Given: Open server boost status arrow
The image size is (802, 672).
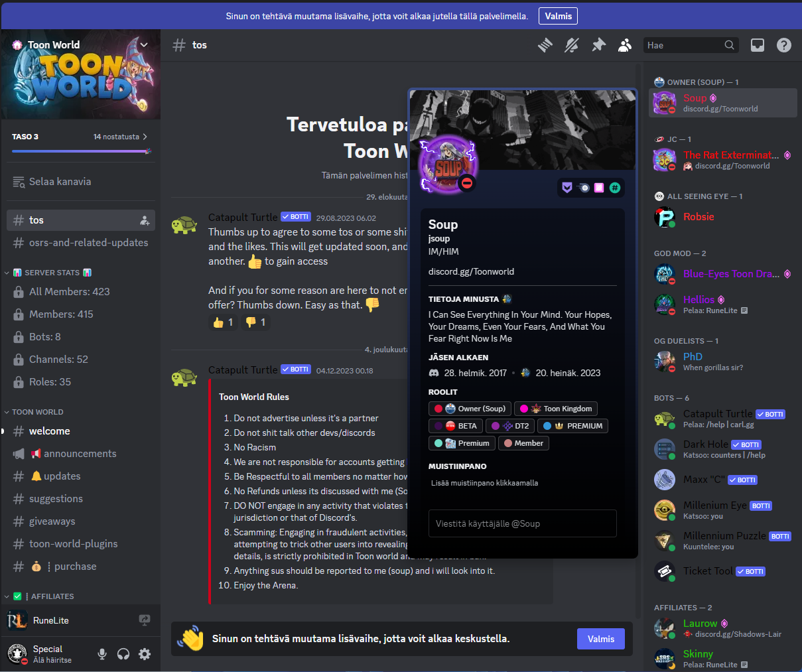Looking at the screenshot, I should 145,137.
